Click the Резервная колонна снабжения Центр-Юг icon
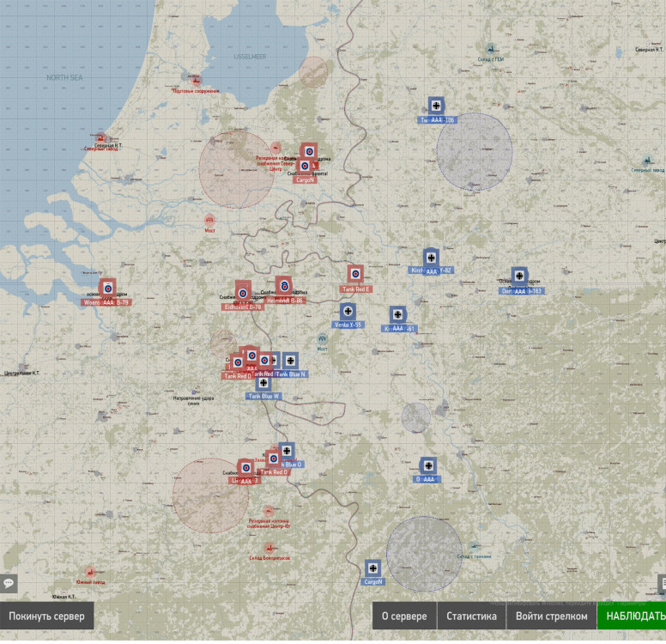 tap(268, 511)
